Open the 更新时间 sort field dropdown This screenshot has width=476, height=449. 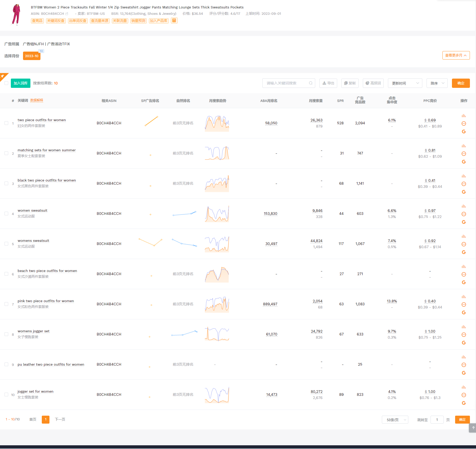[x=405, y=83]
